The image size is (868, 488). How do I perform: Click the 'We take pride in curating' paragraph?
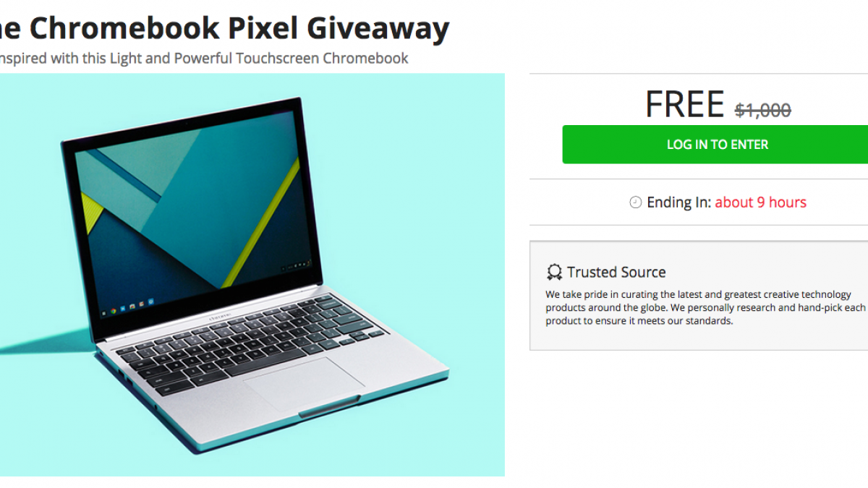[x=705, y=307]
